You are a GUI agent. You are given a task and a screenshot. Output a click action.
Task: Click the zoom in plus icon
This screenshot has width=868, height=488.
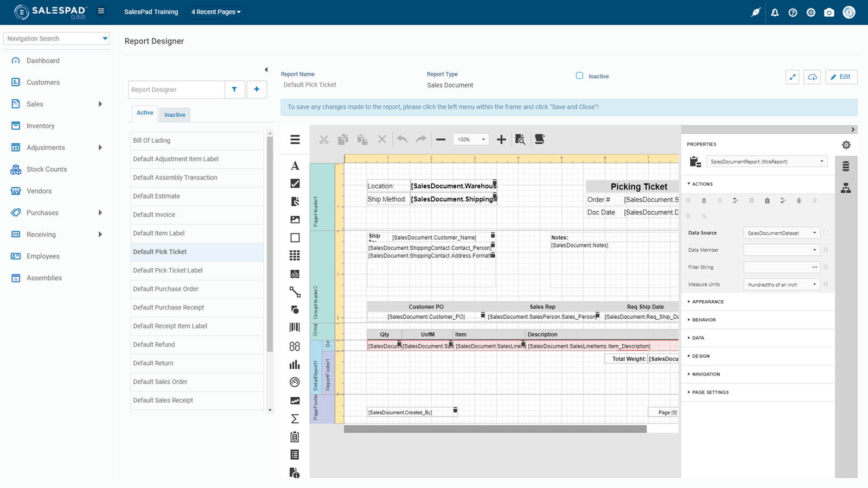pos(501,140)
